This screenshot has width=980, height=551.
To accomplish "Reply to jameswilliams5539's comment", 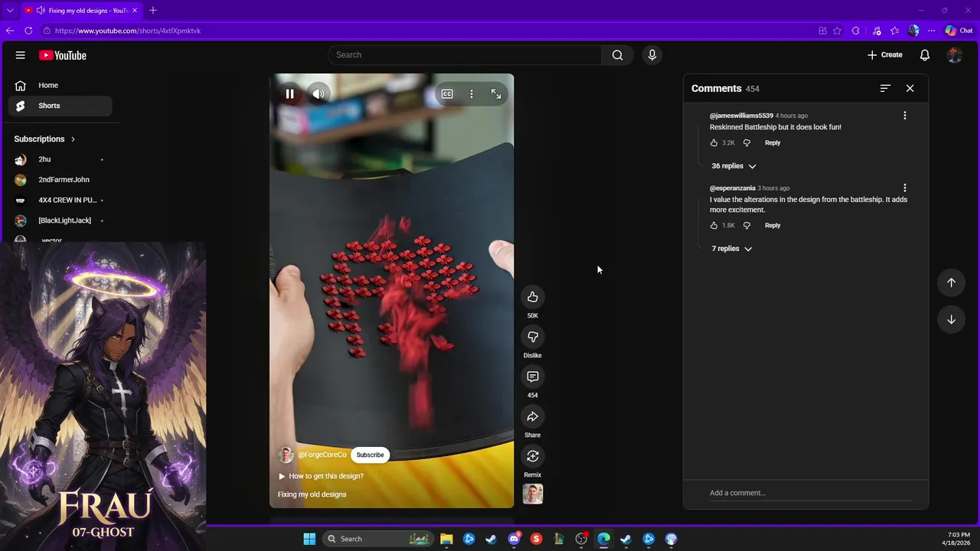I will [773, 143].
